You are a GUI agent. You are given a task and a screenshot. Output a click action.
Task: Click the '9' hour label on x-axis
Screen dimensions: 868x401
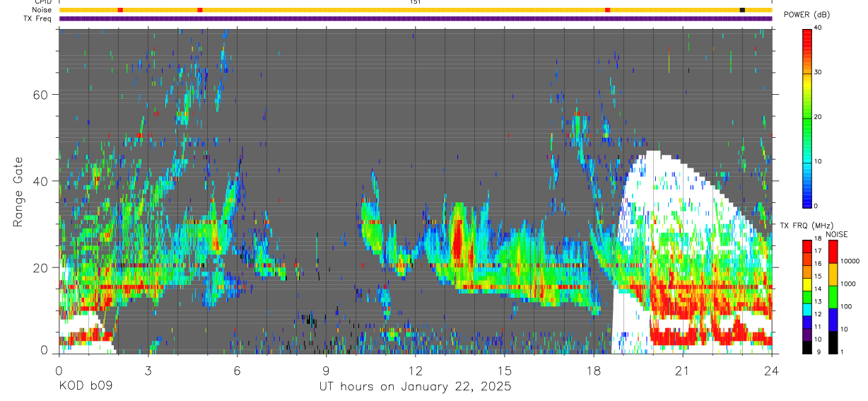(x=327, y=370)
